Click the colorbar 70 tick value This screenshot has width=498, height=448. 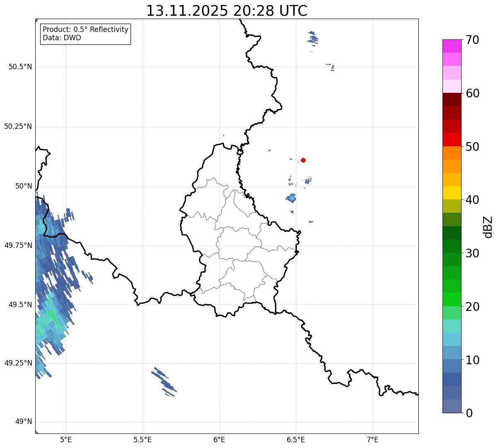coord(472,40)
